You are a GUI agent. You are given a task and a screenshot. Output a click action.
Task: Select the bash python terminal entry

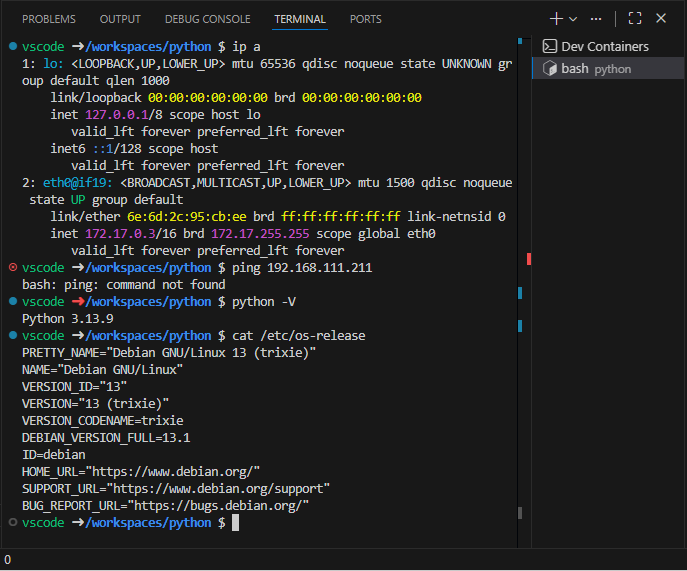pyautogui.click(x=609, y=68)
